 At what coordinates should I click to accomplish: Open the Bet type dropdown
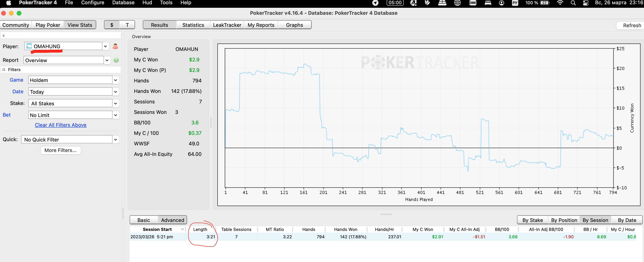tap(115, 115)
